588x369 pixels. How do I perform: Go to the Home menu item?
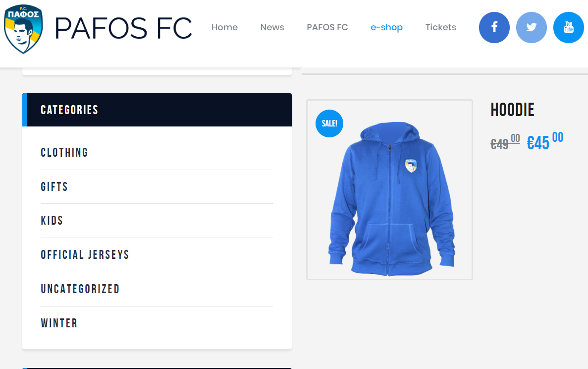point(224,27)
